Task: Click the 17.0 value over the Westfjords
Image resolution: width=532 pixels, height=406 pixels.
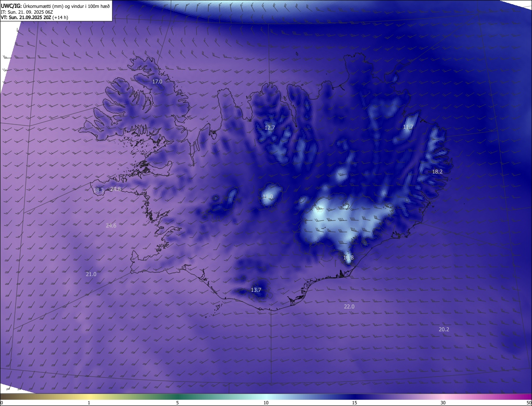Action: pyautogui.click(x=157, y=82)
